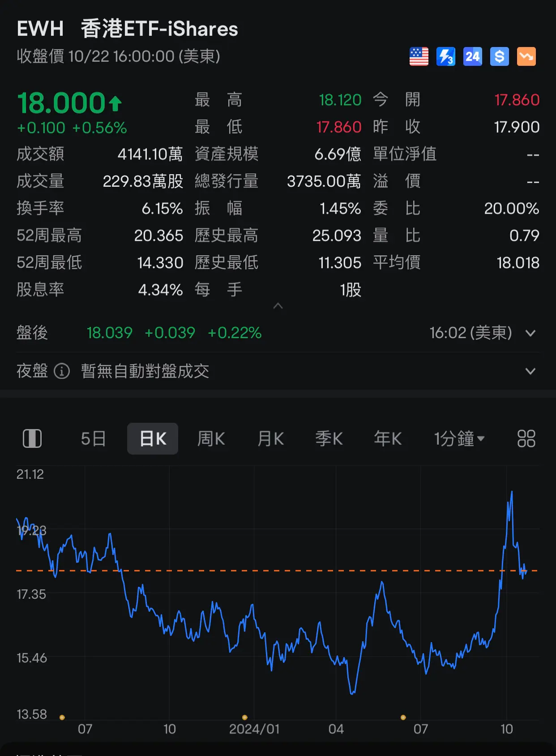
Task: Switch to the 季K chart tab
Action: click(329, 438)
